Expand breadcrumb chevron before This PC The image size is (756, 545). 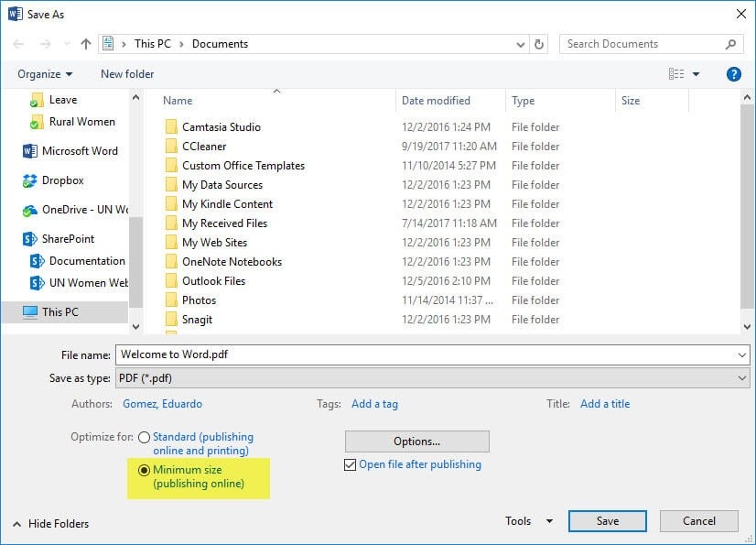[124, 44]
